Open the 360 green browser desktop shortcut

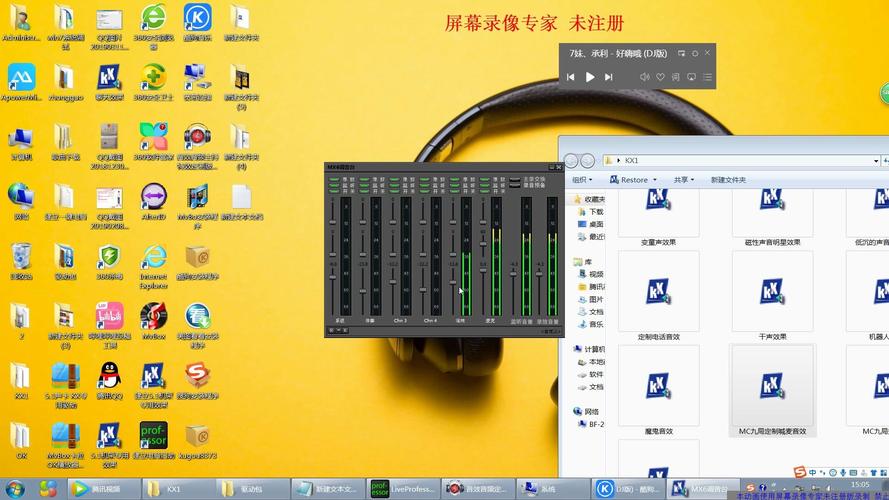(154, 26)
